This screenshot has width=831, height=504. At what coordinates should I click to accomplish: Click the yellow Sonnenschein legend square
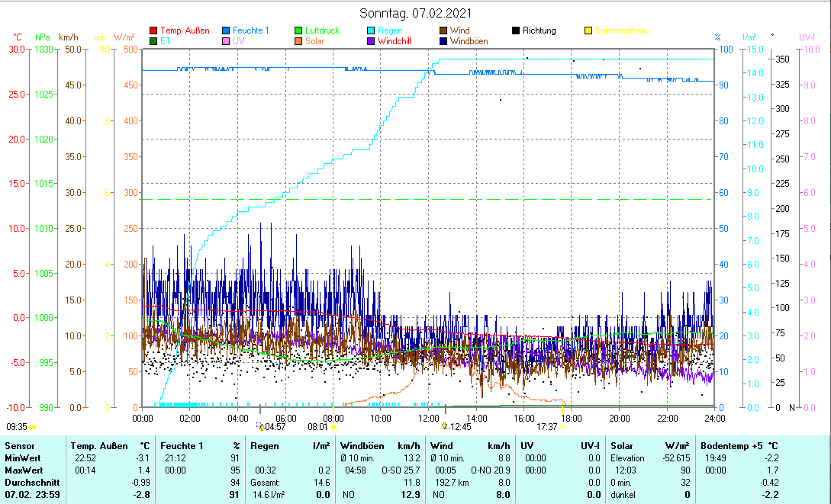pyautogui.click(x=589, y=30)
